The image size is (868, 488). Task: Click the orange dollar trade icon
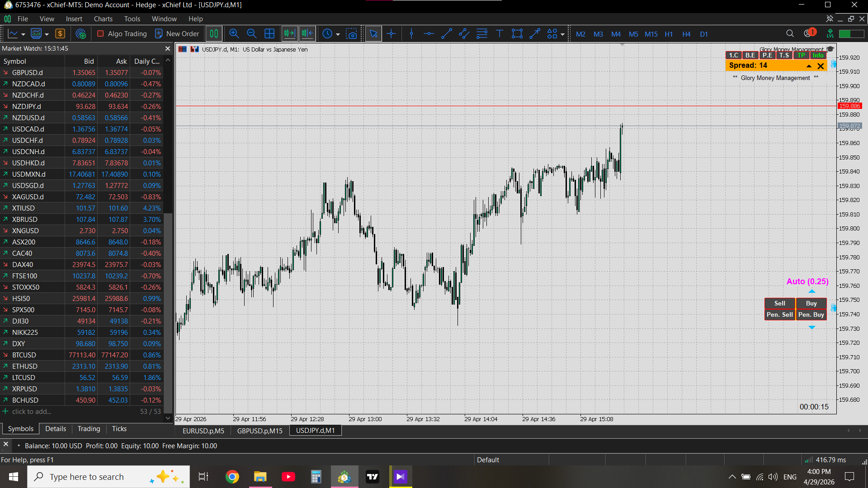point(60,34)
